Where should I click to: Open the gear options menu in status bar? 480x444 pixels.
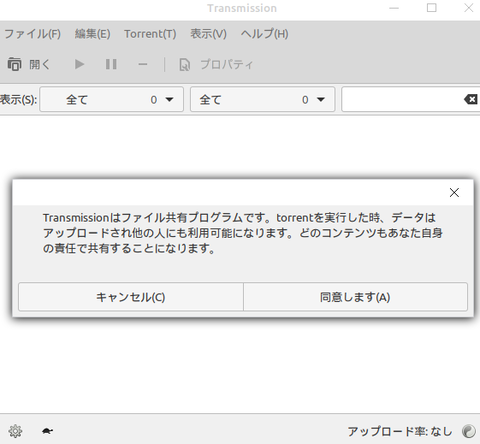click(x=15, y=431)
